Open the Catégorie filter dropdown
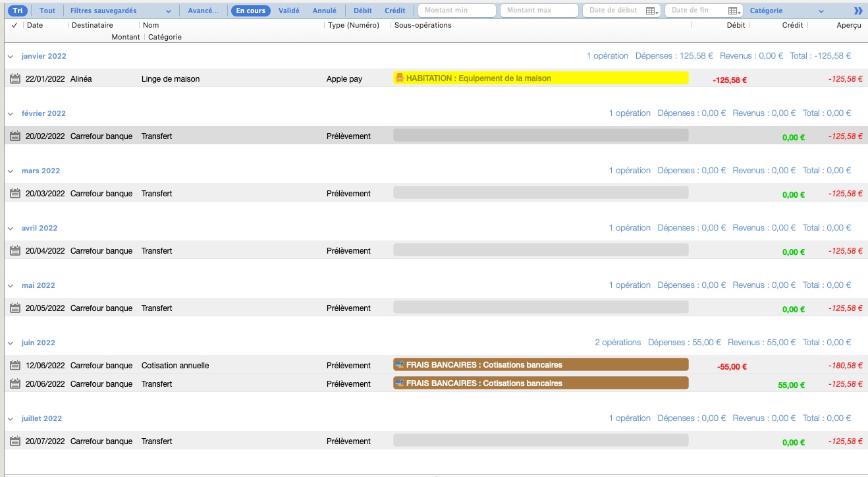The image size is (868, 477). (786, 11)
